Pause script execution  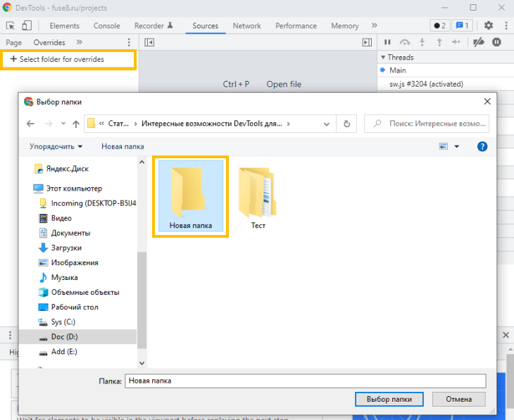387,43
